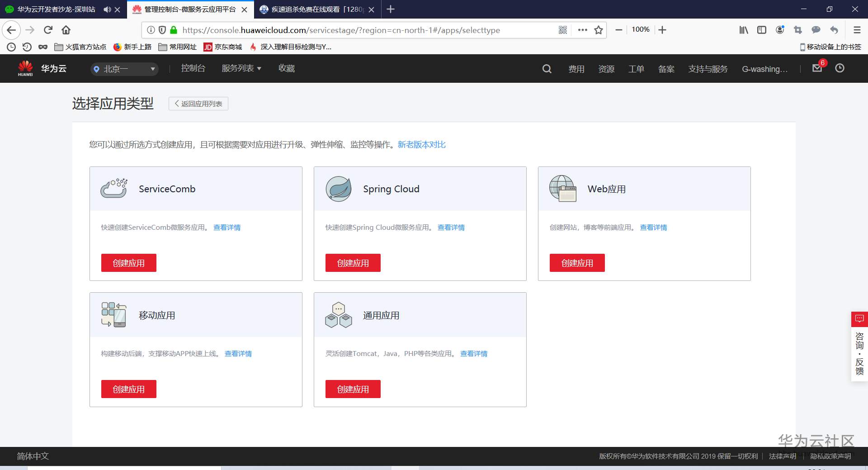
Task: Open the 工单 tickets menu
Action: click(636, 69)
